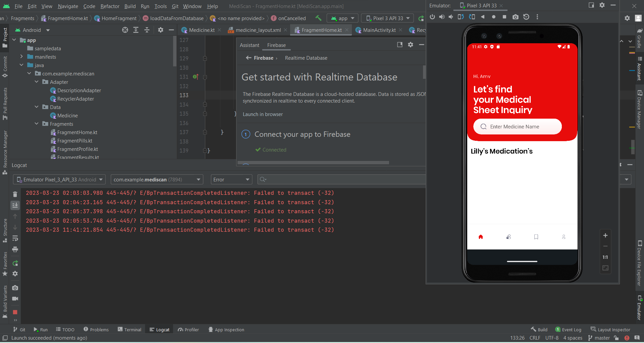Collapse the com.example.mediscan package

pos(29,73)
